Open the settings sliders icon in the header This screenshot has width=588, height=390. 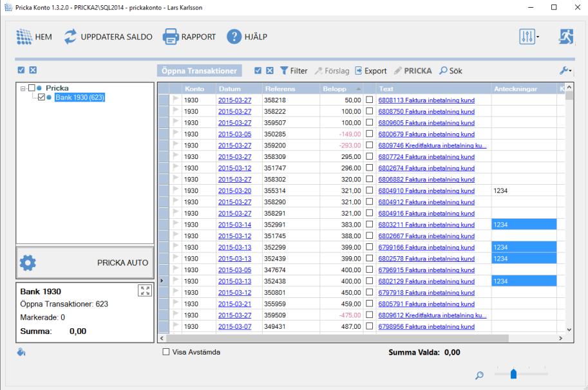point(527,37)
